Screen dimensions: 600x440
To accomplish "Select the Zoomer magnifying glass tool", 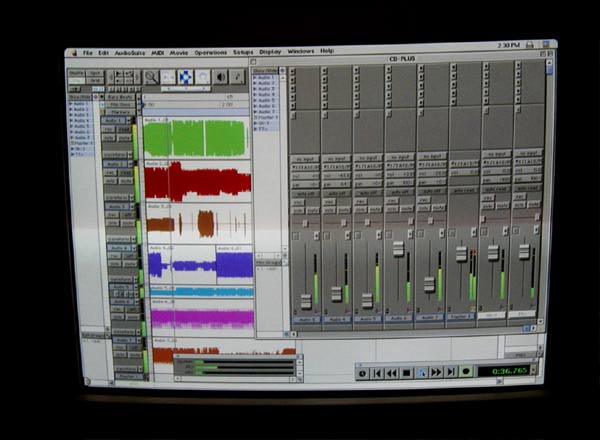I will pos(151,77).
